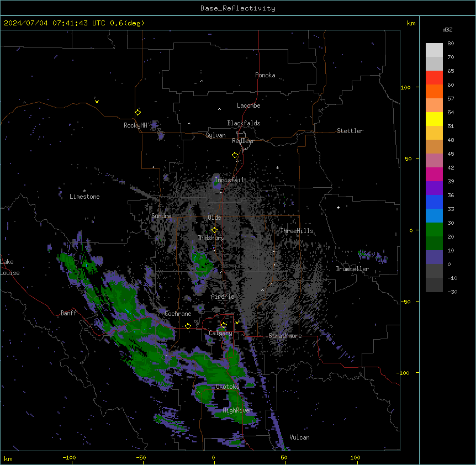Select the Calgary city label

220,333
